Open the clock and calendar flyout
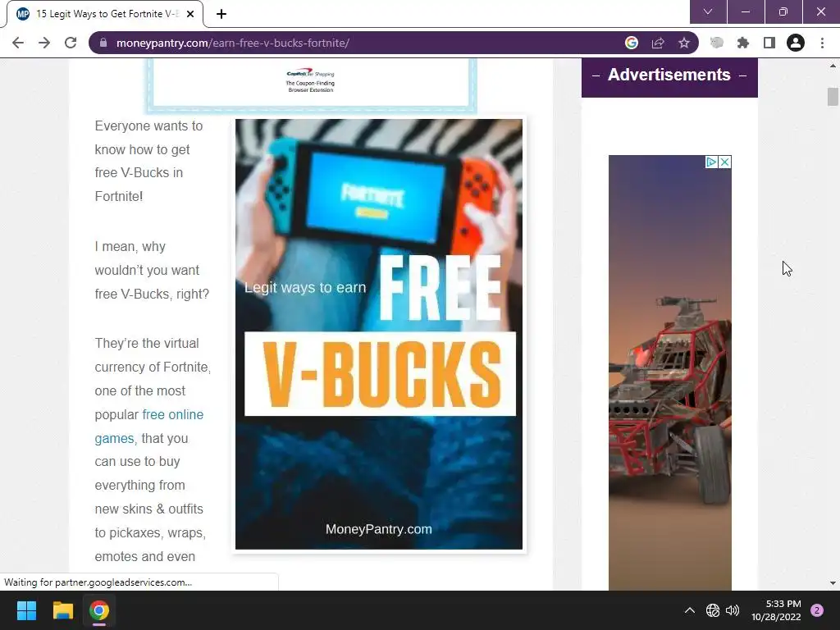Screen dimensions: 840x630 coord(776,610)
